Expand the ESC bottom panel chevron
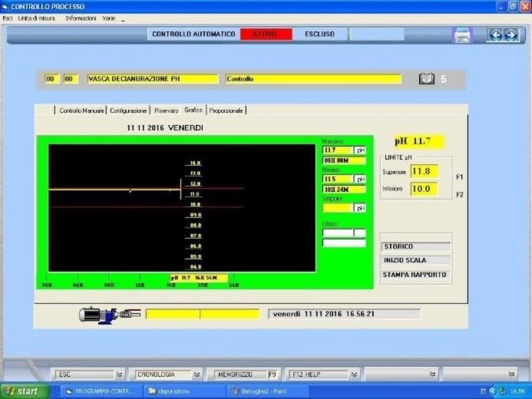532x399 pixels. click(x=119, y=375)
